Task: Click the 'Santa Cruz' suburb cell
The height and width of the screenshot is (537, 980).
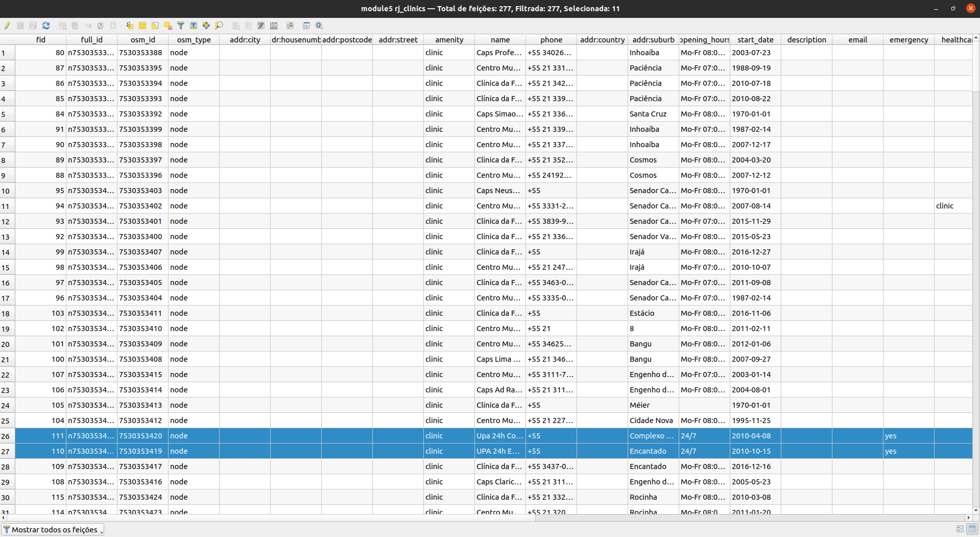Action: click(x=654, y=114)
